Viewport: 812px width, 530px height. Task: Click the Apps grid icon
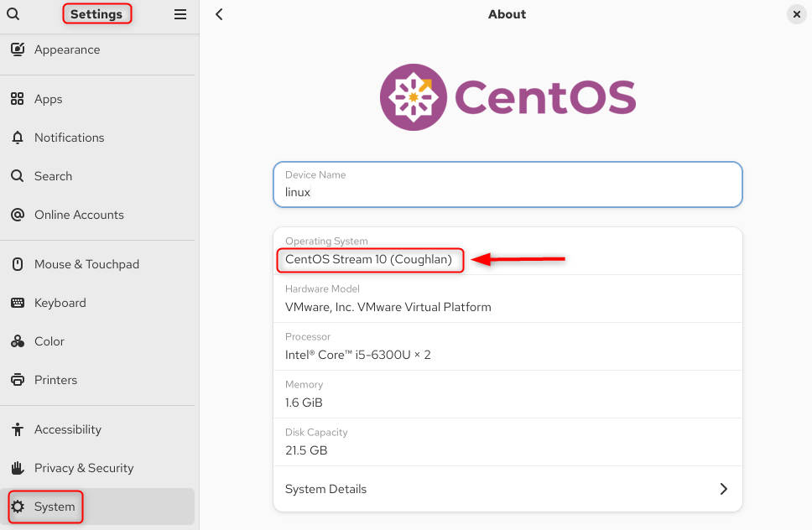tap(17, 99)
